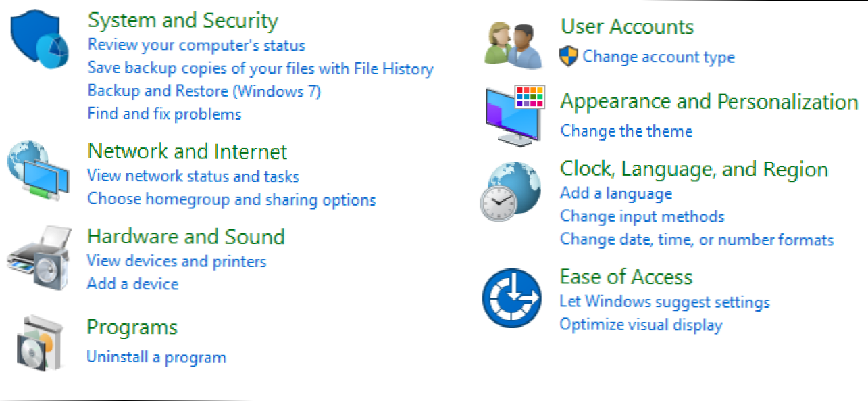Open Save backup copies with File History

click(x=261, y=68)
